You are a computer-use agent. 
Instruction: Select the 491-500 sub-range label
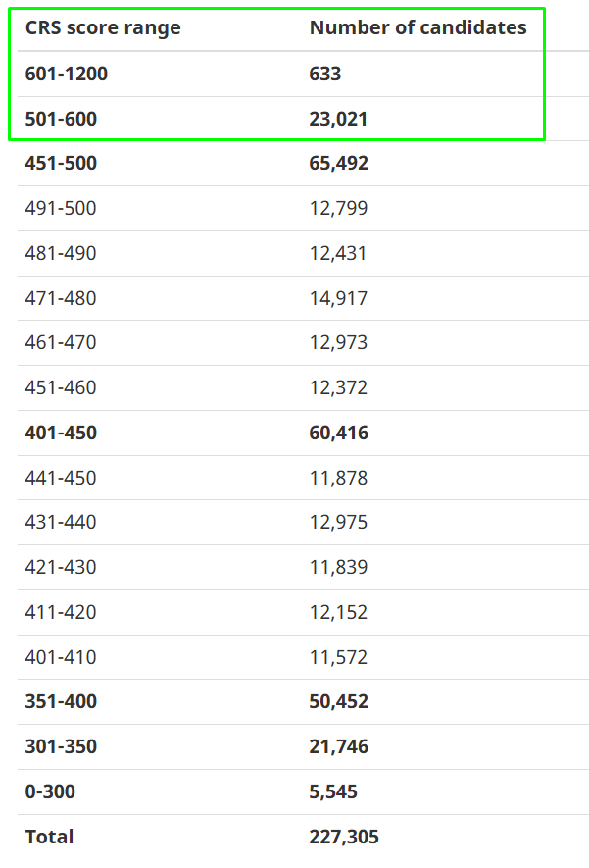click(61, 208)
